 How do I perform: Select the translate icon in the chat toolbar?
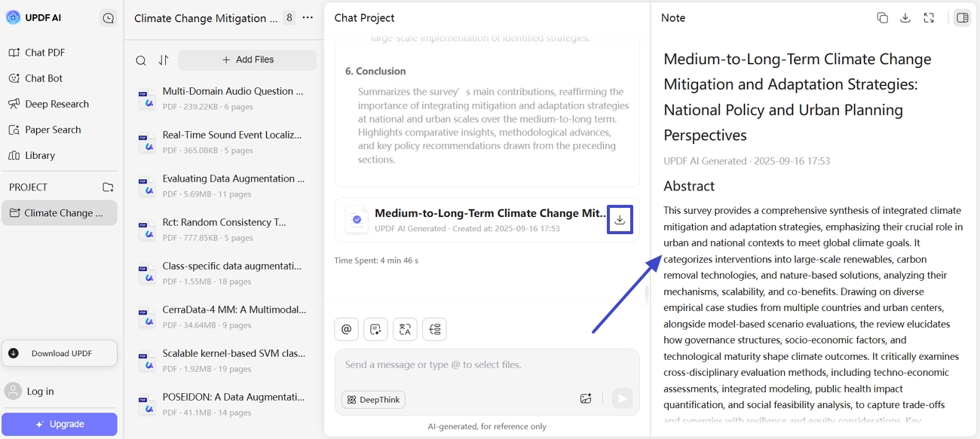[405, 329]
